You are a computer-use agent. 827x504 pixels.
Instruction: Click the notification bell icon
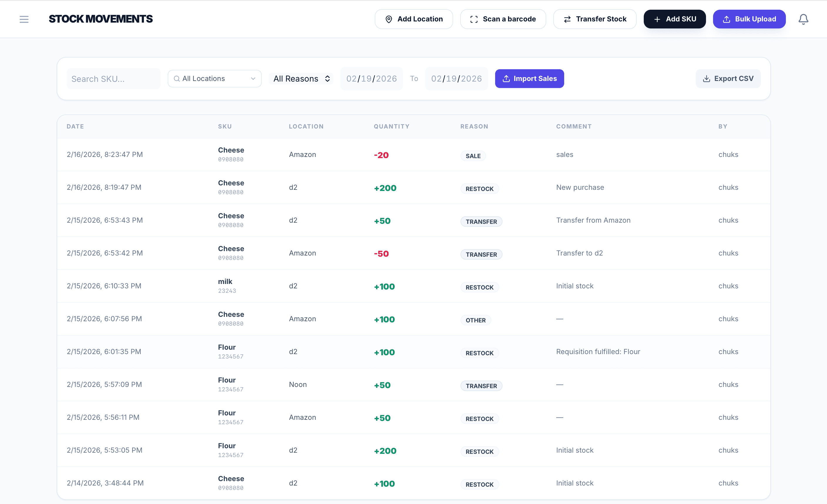[803, 19]
